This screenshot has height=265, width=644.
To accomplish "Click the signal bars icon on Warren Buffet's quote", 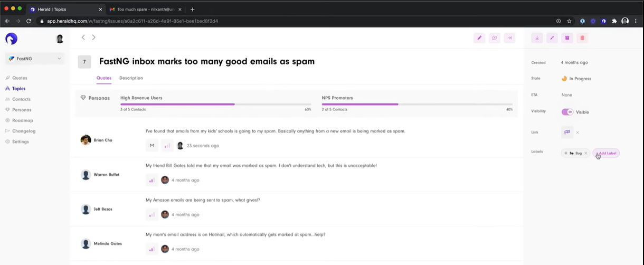I will click(152, 180).
